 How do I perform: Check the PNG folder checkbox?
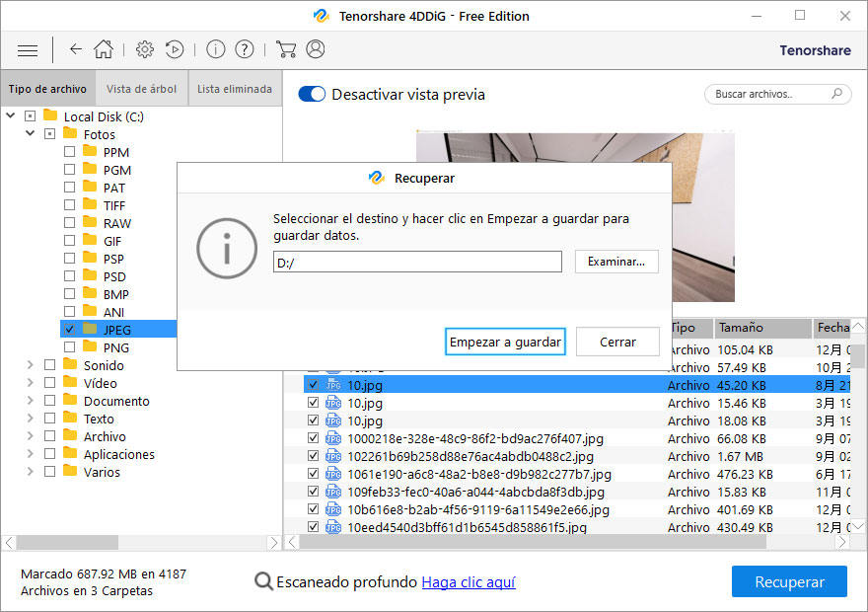coord(69,347)
